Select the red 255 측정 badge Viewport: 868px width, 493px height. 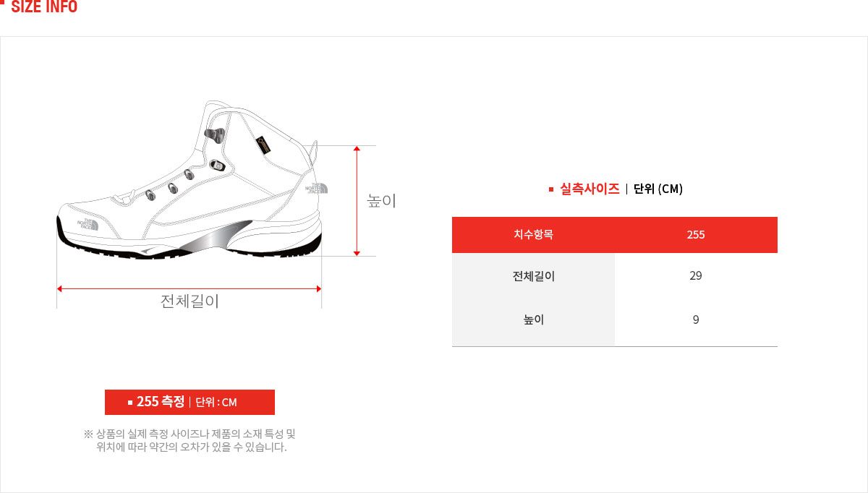190,402
